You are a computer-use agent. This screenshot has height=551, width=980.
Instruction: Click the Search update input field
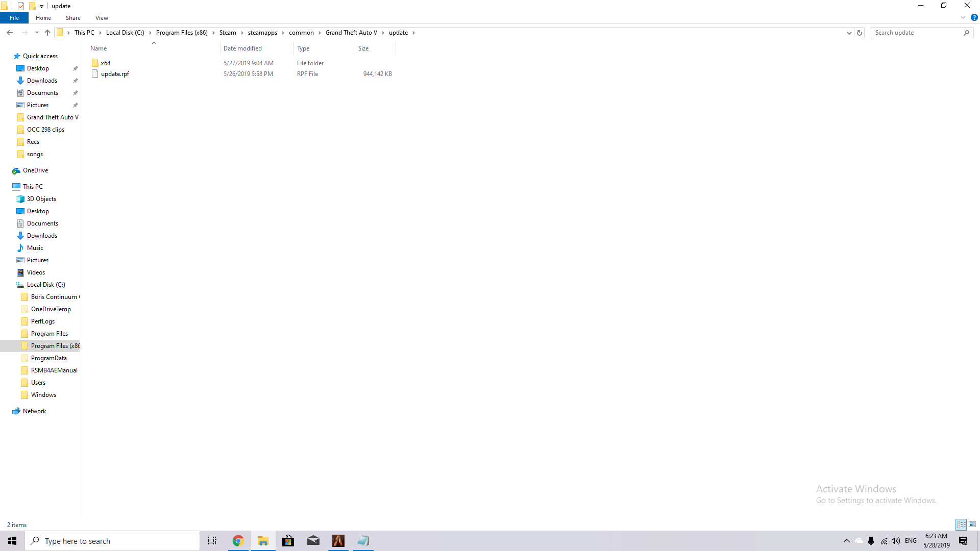917,33
